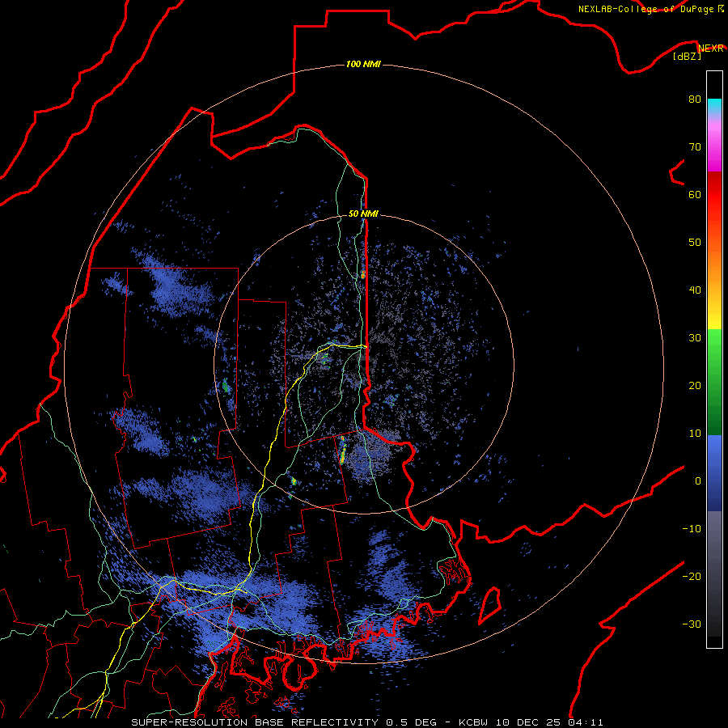Click the 50 value on the dBZ scale
This screenshot has height=728, width=728.
[x=695, y=243]
